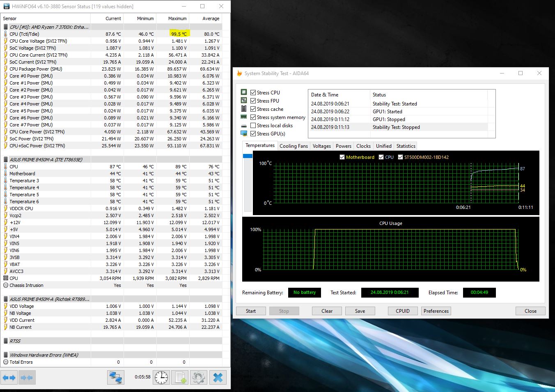The height and width of the screenshot is (392, 555).
Task: Click the monitor icon beside Stress GPU(s)
Action: pyautogui.click(x=244, y=133)
